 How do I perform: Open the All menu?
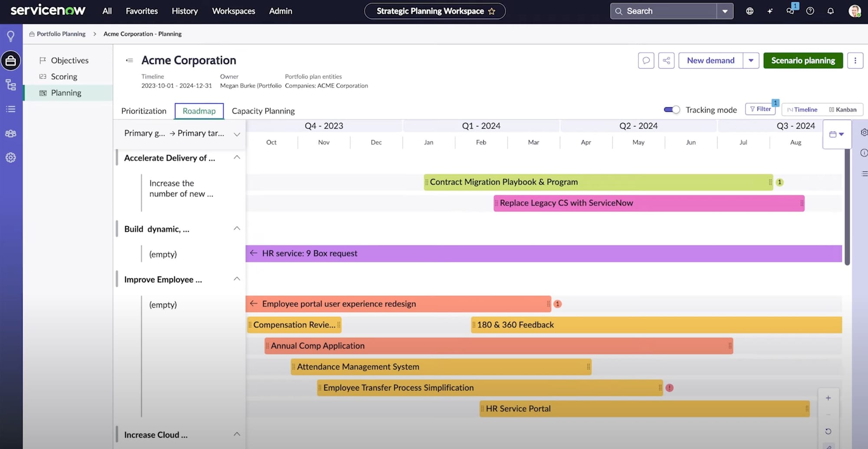click(x=107, y=11)
